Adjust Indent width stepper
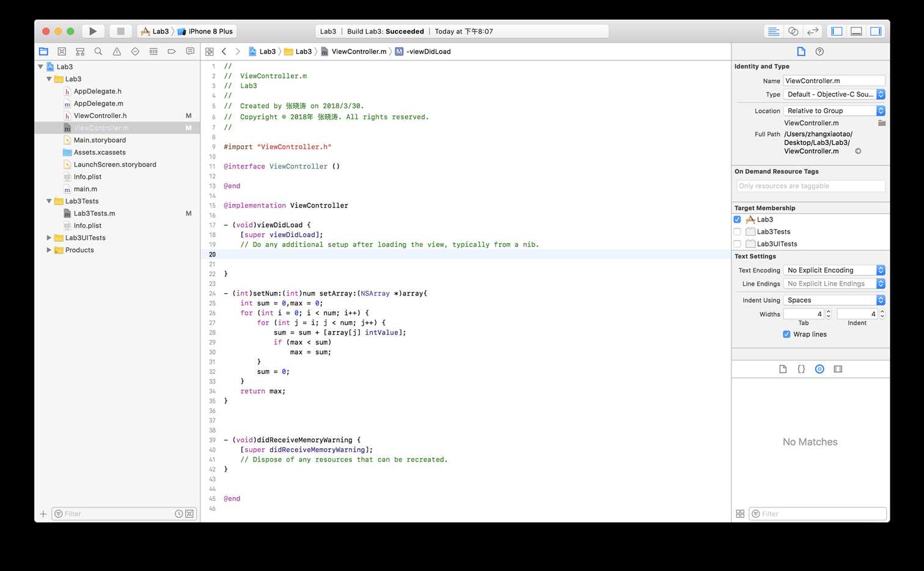Viewport: 924px width, 571px height. click(882, 314)
